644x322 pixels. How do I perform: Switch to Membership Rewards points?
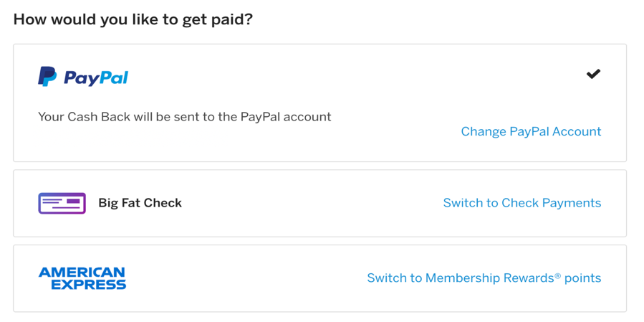tap(484, 278)
